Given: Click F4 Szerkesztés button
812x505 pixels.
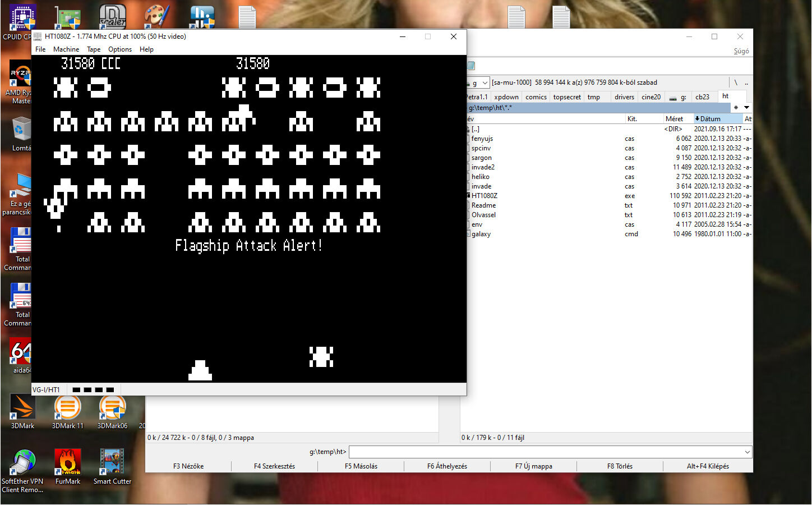Looking at the screenshot, I should [274, 466].
